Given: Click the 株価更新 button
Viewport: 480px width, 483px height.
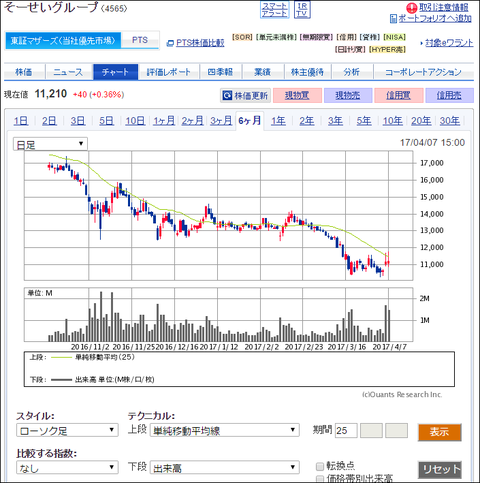Looking at the screenshot, I should click(x=246, y=96).
